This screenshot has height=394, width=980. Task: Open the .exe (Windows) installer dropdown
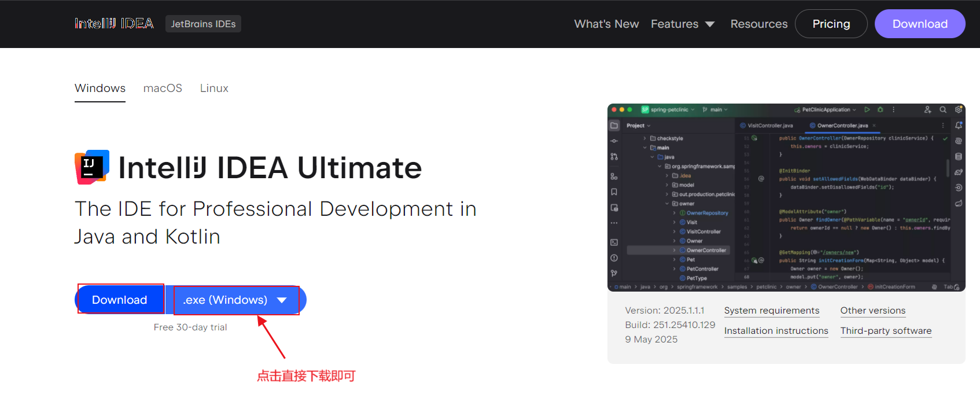coord(235,300)
